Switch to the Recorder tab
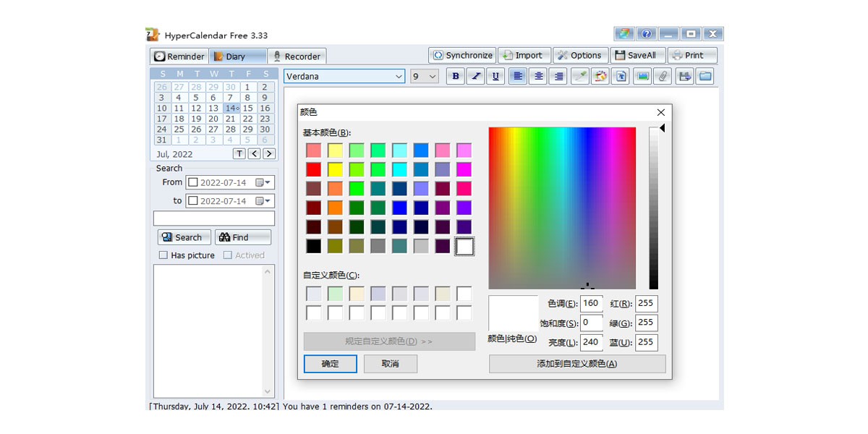Image resolution: width=868 pixels, height=434 pixels. point(297,56)
